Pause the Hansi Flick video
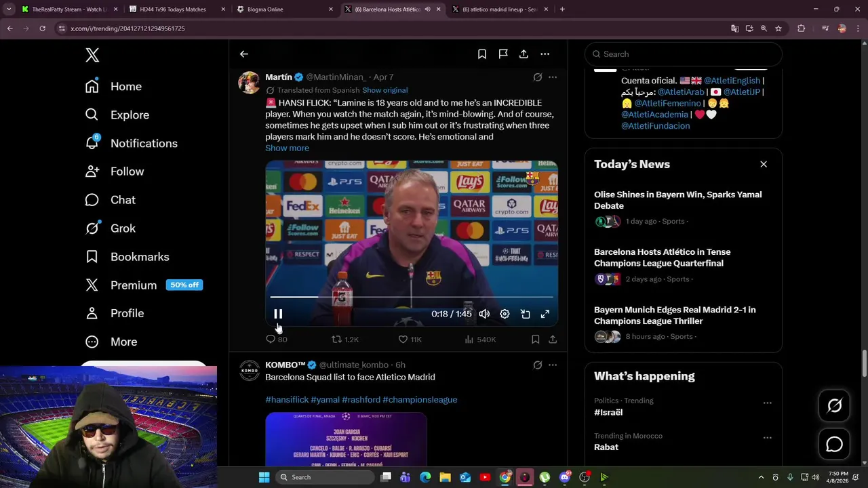The image size is (868, 488). click(x=278, y=314)
